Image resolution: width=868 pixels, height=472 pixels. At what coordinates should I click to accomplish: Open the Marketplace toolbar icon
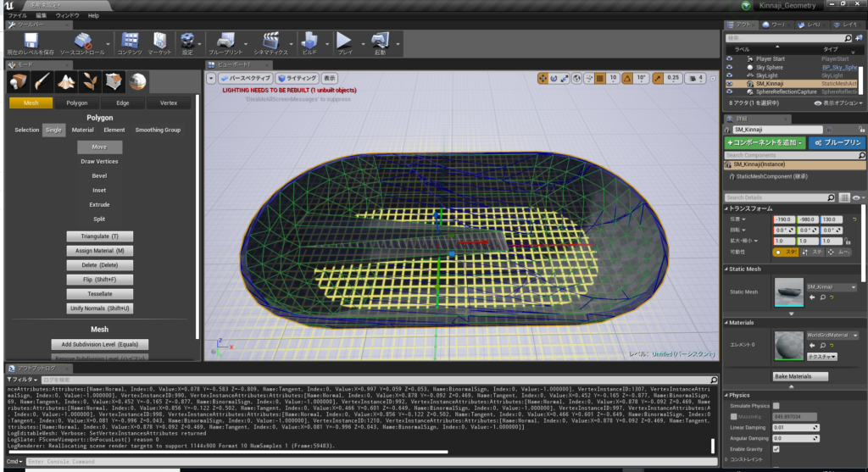(x=159, y=39)
